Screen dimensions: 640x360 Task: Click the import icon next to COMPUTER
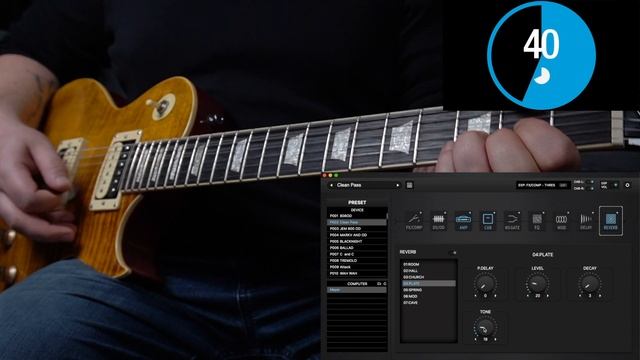[x=379, y=284]
